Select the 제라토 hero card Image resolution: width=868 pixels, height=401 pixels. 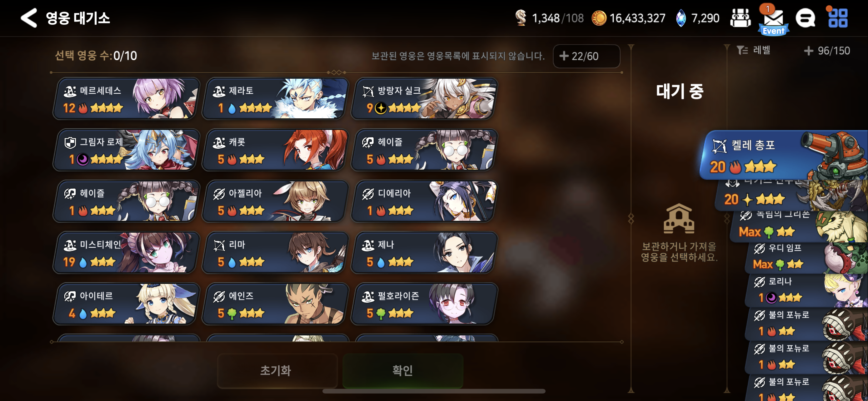coord(275,99)
